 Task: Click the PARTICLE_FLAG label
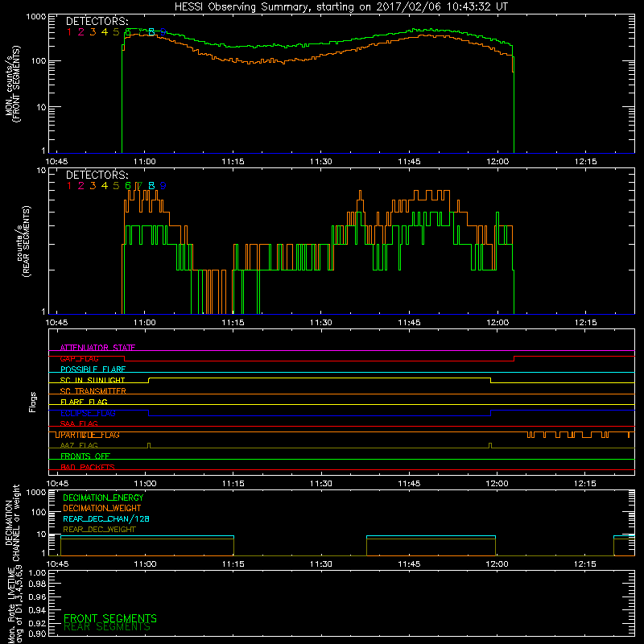[90, 435]
